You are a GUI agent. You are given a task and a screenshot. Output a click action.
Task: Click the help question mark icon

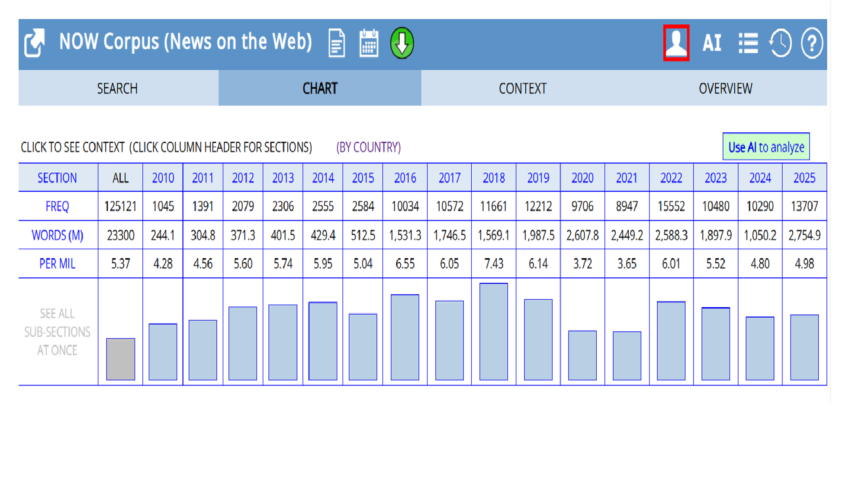(x=812, y=43)
